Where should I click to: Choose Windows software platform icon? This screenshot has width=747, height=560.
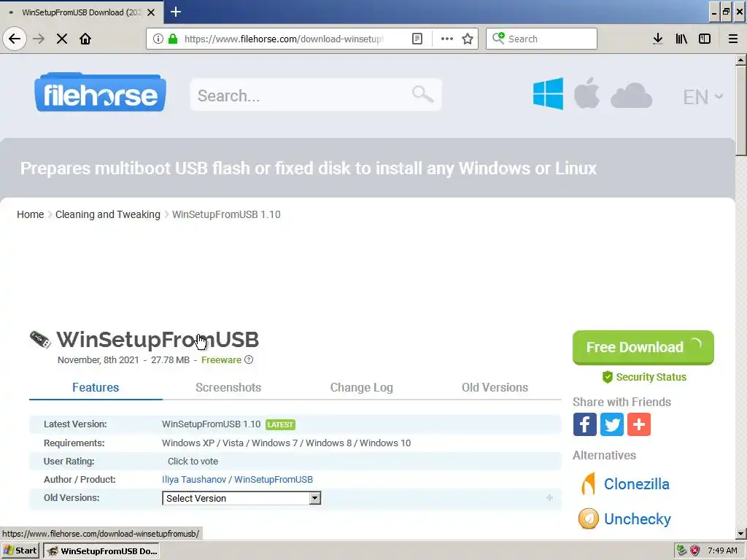(548, 94)
